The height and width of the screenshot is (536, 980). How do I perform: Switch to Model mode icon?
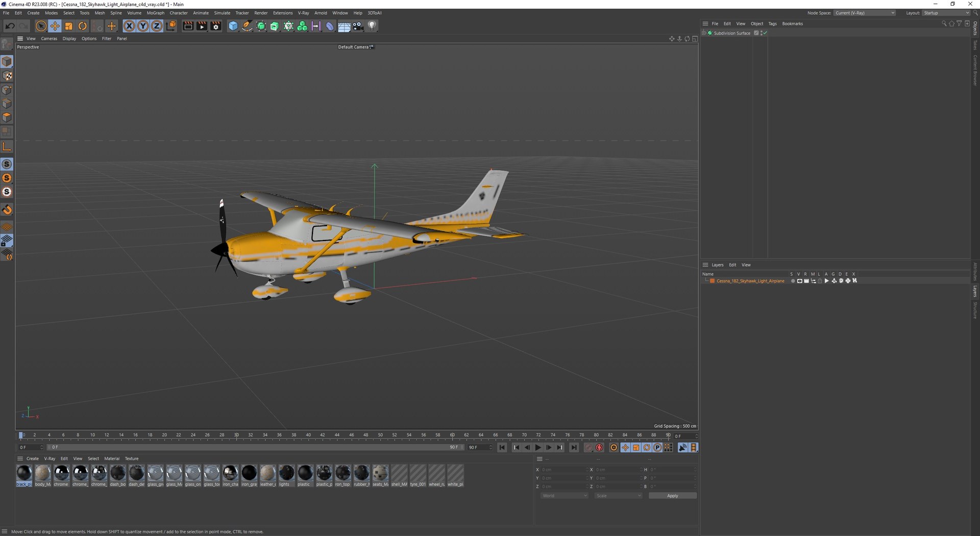(7, 62)
